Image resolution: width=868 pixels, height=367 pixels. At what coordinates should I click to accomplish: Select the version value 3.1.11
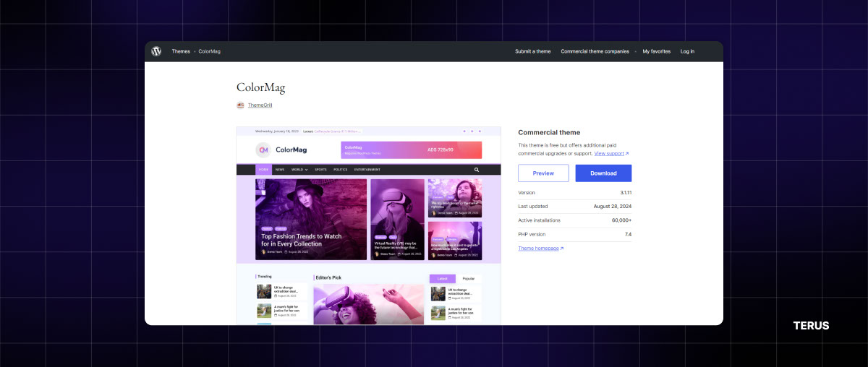click(625, 193)
